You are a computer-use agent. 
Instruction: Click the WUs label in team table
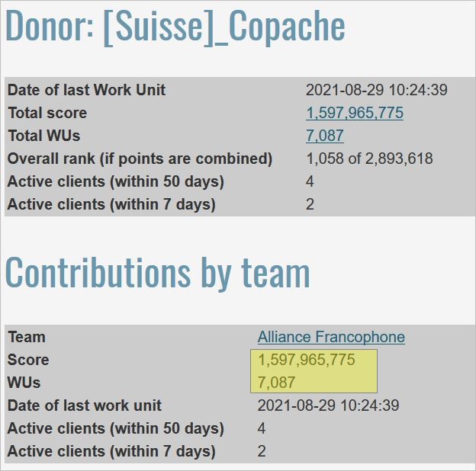(24, 383)
